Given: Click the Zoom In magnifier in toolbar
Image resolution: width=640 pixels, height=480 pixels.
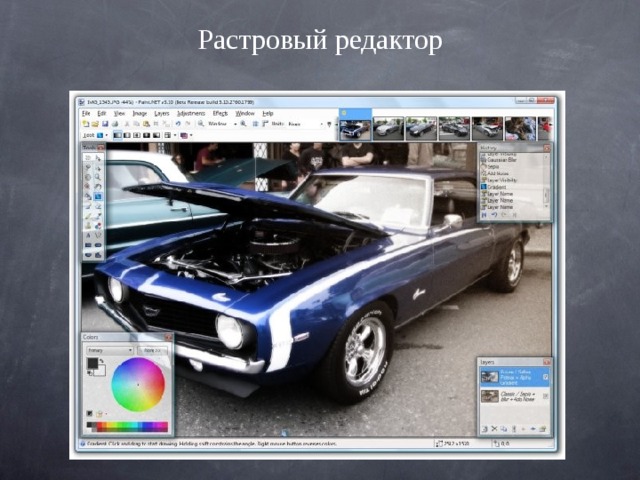Looking at the screenshot, I should point(243,124).
